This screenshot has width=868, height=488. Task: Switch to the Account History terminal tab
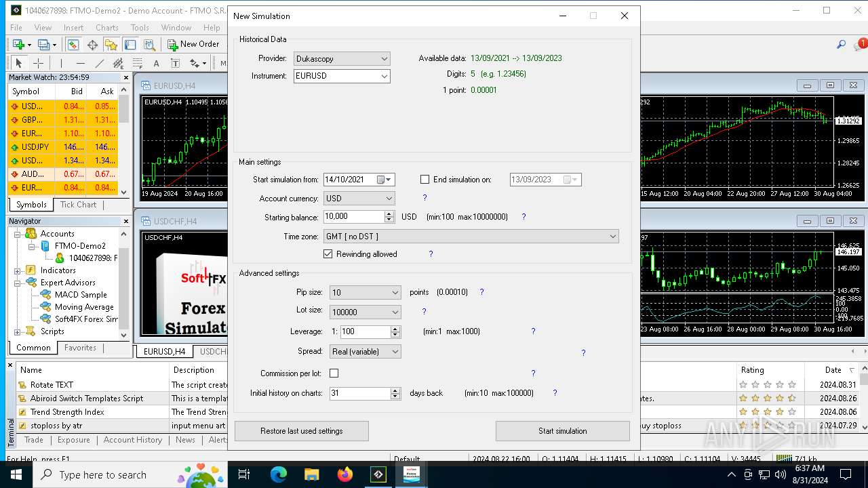pyautogui.click(x=133, y=440)
